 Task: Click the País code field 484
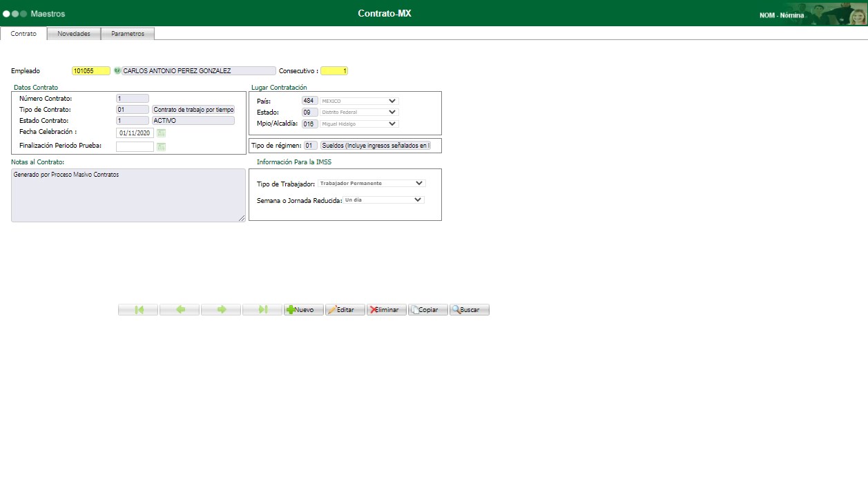click(x=310, y=101)
